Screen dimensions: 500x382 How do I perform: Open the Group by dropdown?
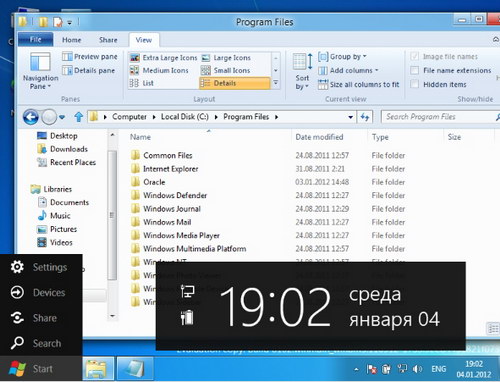click(342, 57)
